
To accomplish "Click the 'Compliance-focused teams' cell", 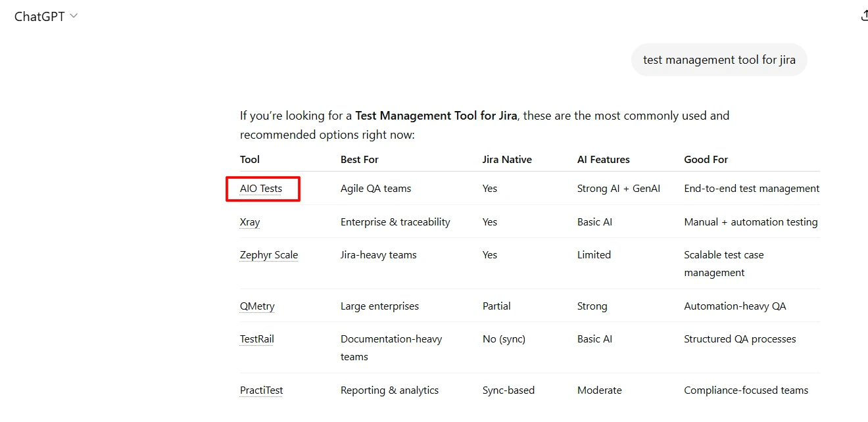I will [x=746, y=390].
